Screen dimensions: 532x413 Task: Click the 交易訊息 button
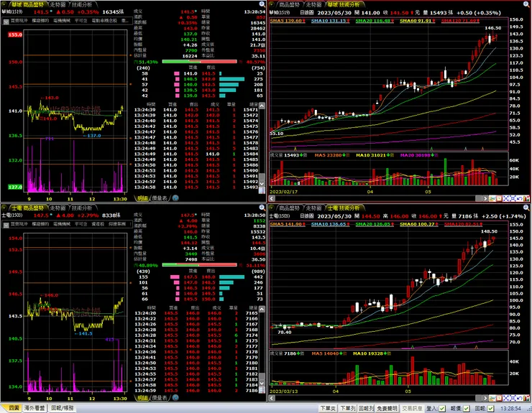[x=412, y=409]
